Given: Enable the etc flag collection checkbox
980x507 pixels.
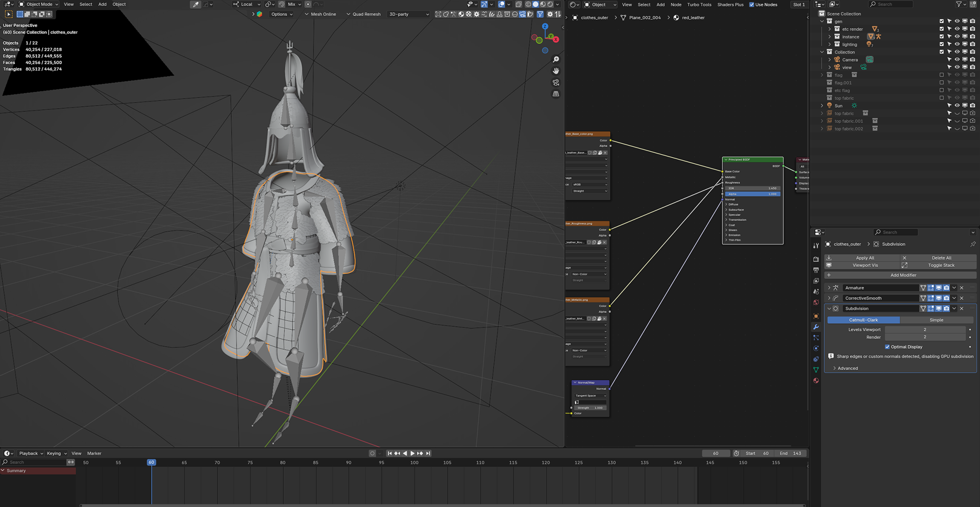Looking at the screenshot, I should tap(942, 90).
